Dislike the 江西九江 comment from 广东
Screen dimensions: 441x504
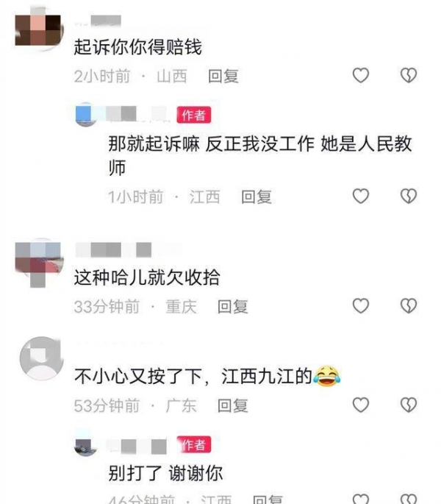point(409,405)
